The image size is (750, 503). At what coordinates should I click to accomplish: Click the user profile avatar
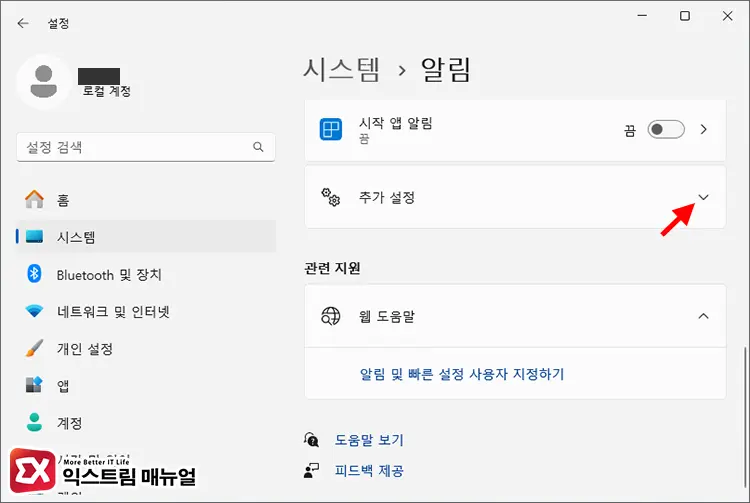tap(44, 82)
